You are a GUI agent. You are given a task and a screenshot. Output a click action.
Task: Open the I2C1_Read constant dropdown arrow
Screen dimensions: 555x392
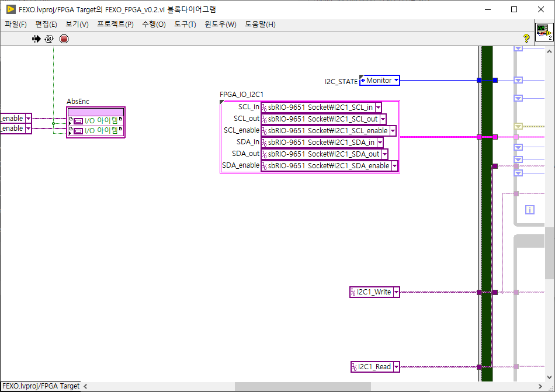tap(396, 367)
